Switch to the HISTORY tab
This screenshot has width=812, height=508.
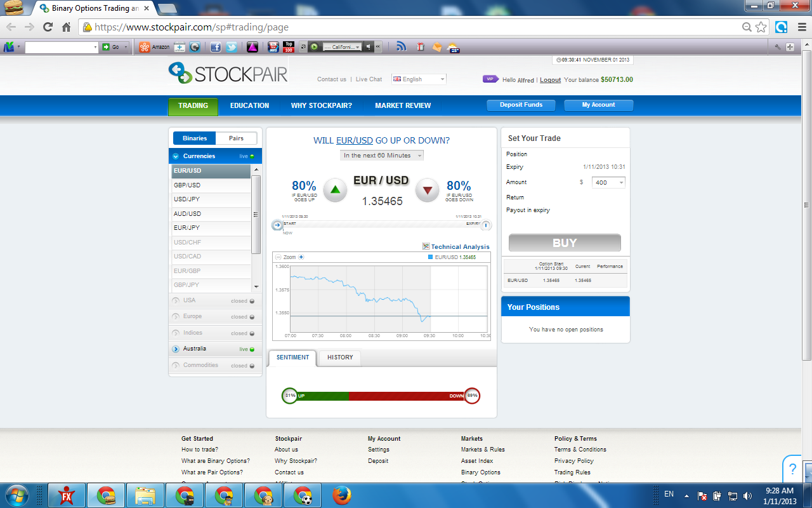[x=340, y=358]
